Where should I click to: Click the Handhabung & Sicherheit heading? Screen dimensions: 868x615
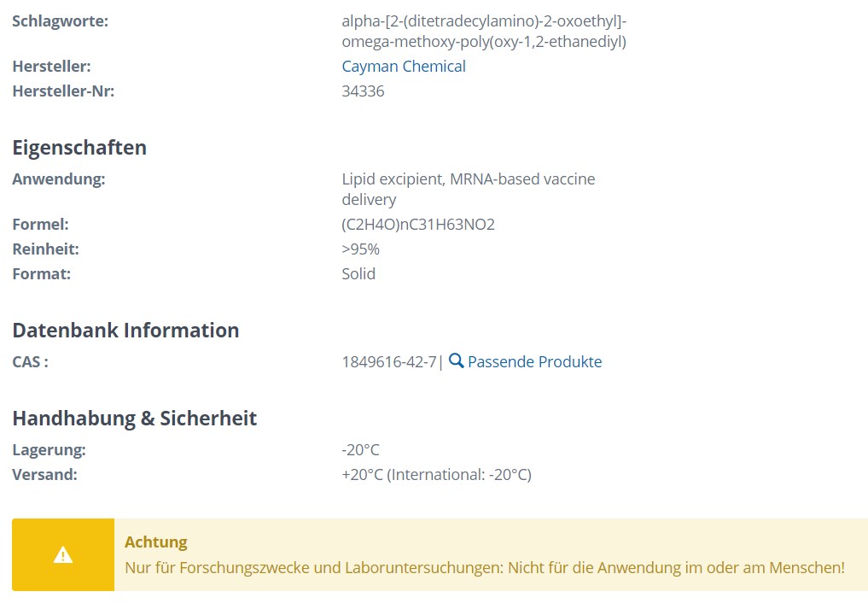[x=135, y=419]
